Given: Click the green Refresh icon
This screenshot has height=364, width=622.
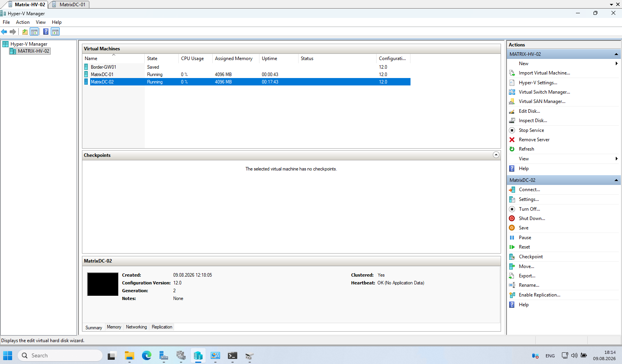Looking at the screenshot, I should [512, 149].
